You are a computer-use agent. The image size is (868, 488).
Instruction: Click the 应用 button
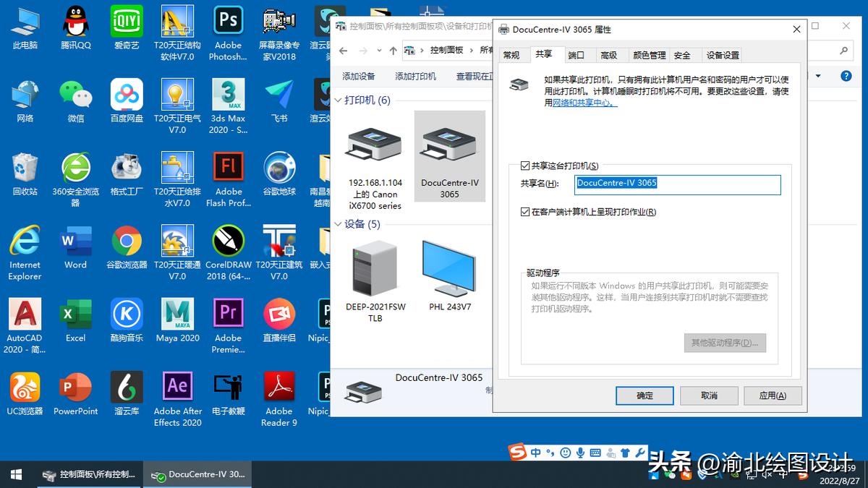point(773,395)
